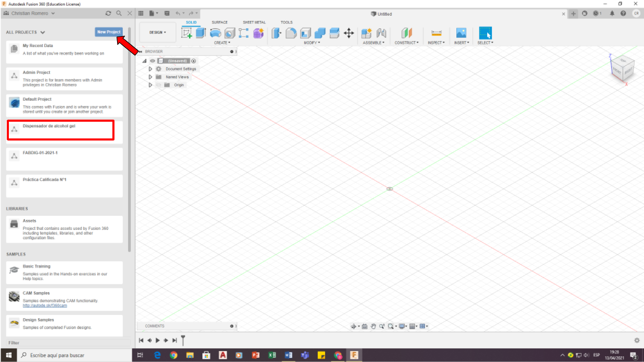644x362 pixels.
Task: Choose the Fillet tool icon
Action: click(291, 33)
